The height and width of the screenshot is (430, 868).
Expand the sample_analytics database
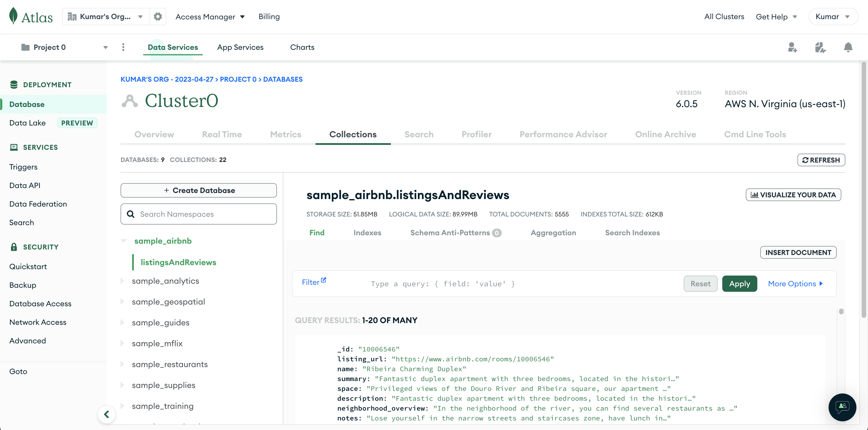(122, 281)
